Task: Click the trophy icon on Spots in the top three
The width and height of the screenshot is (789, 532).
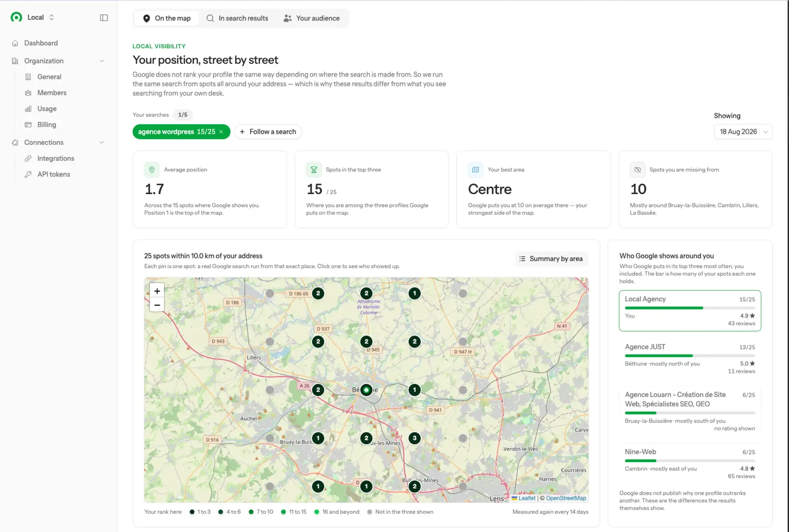Action: [x=313, y=170]
